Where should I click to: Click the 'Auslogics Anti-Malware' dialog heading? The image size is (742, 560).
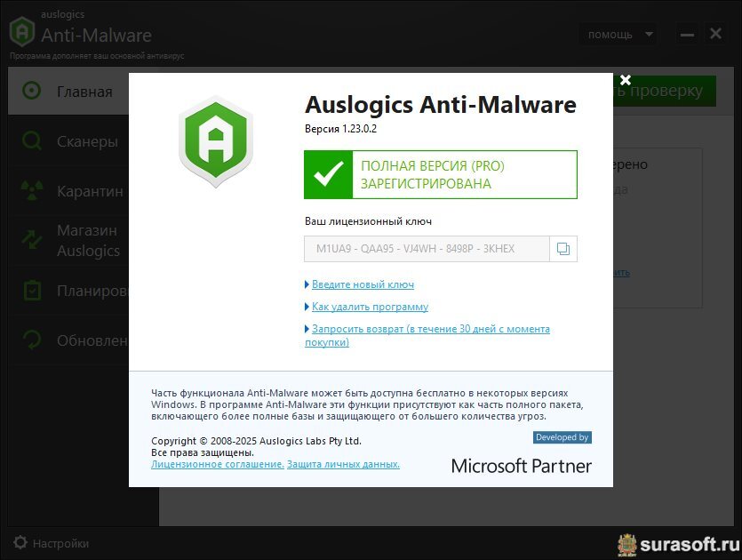tap(441, 105)
